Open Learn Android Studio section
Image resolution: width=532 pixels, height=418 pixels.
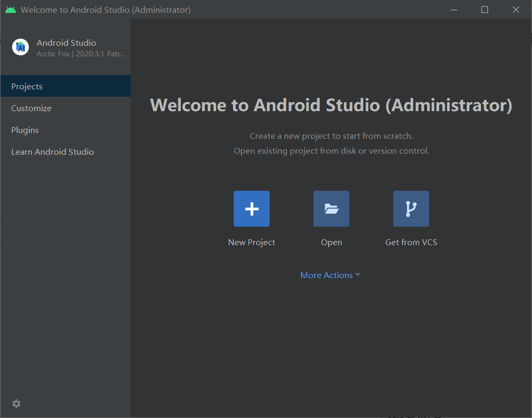click(x=52, y=152)
